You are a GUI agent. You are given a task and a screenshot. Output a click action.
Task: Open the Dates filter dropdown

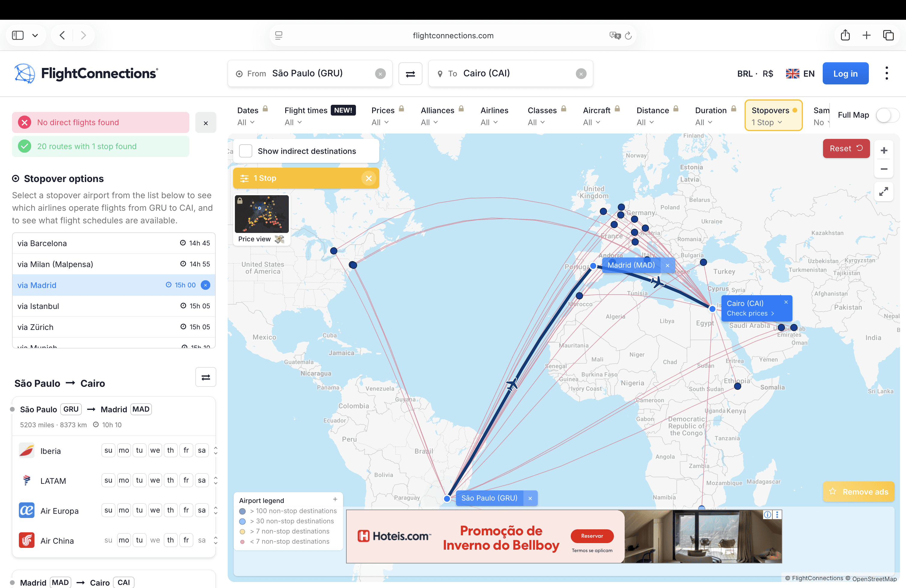[x=252, y=116]
